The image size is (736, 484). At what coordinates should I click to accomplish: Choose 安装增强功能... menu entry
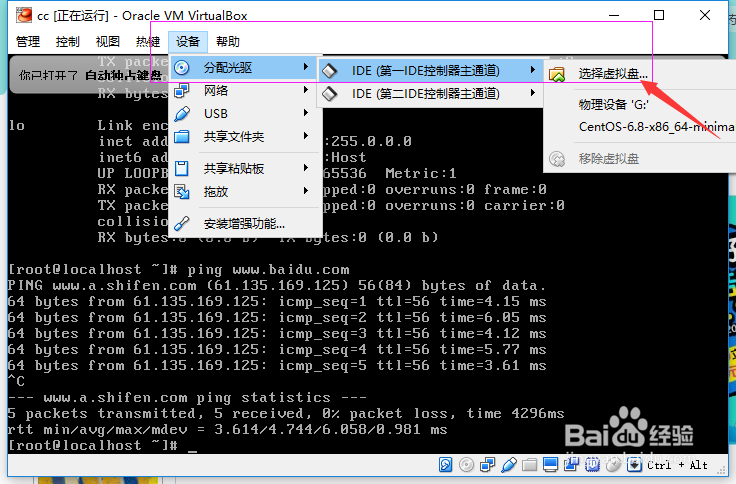click(245, 223)
